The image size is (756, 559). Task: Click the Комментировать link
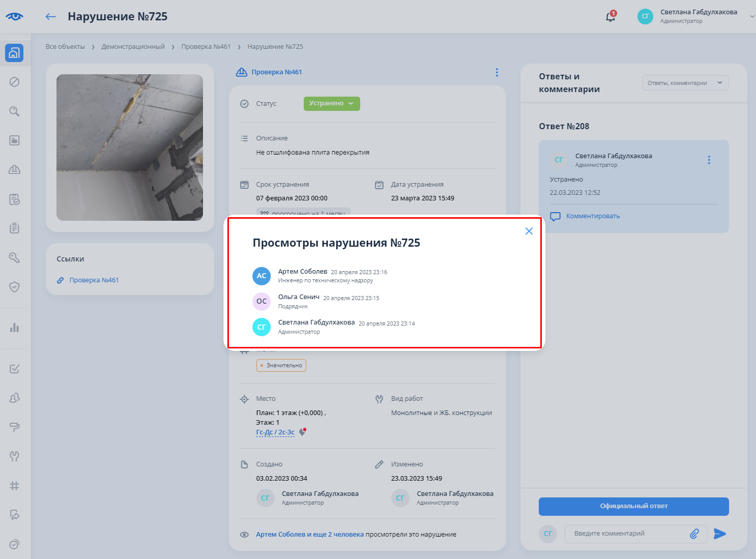(x=593, y=216)
